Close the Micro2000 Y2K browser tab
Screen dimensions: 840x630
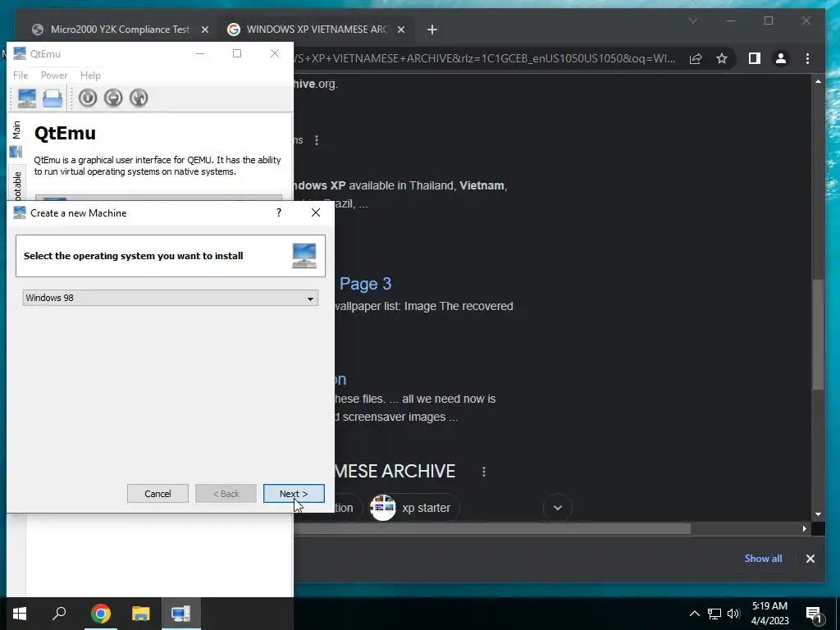click(x=204, y=30)
